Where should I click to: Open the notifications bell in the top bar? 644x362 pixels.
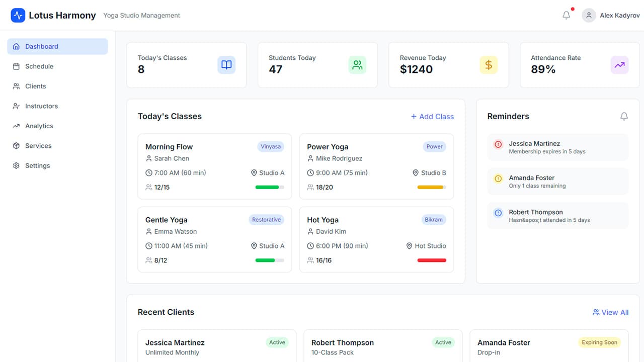(x=566, y=15)
